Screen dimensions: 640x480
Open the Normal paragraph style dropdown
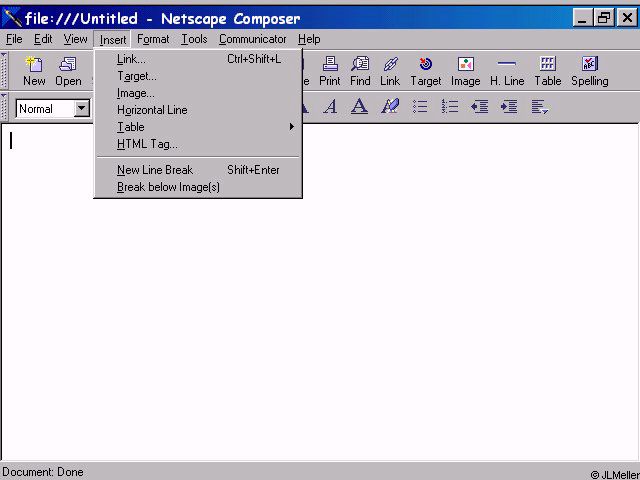[x=82, y=109]
